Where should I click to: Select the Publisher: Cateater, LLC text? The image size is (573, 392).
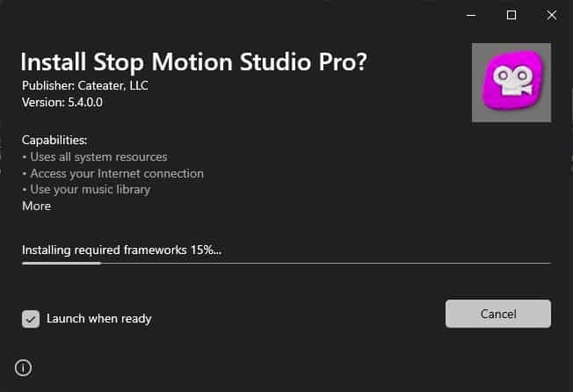click(x=84, y=86)
